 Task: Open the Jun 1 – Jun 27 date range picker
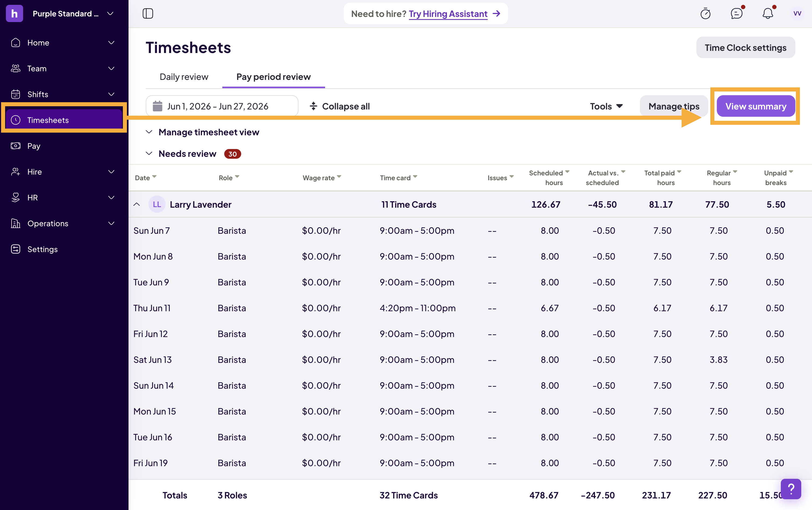pos(222,106)
